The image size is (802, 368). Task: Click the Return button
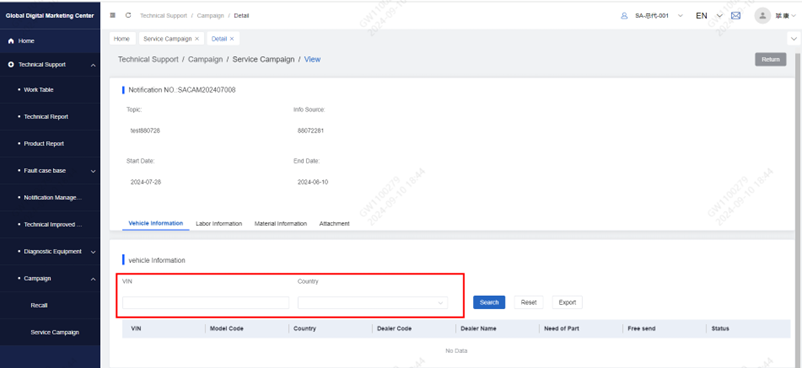(x=770, y=59)
